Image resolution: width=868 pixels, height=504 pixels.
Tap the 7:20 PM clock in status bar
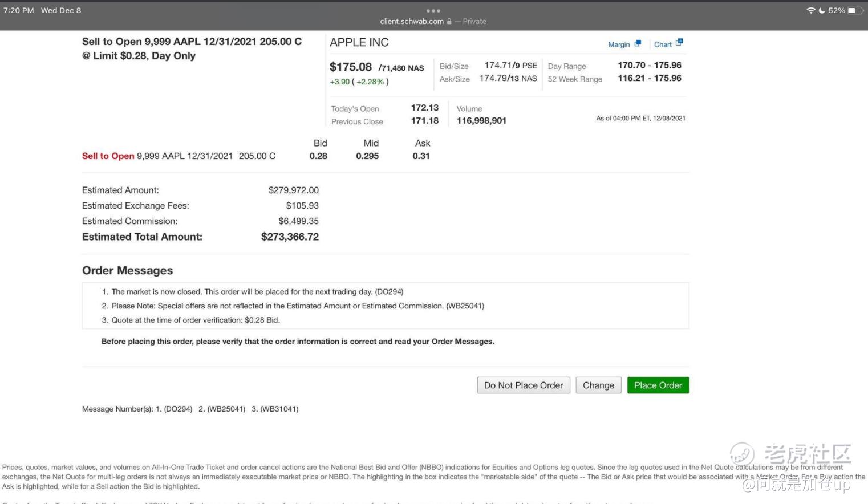point(19,10)
